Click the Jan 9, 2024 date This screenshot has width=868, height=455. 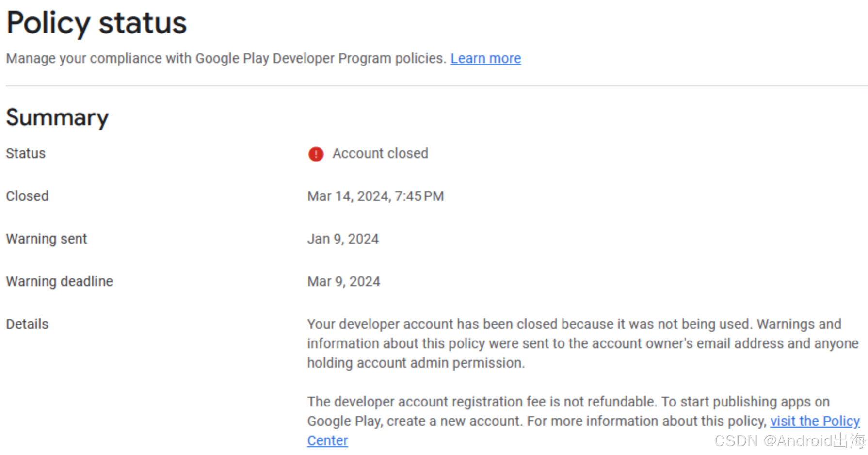click(x=343, y=239)
